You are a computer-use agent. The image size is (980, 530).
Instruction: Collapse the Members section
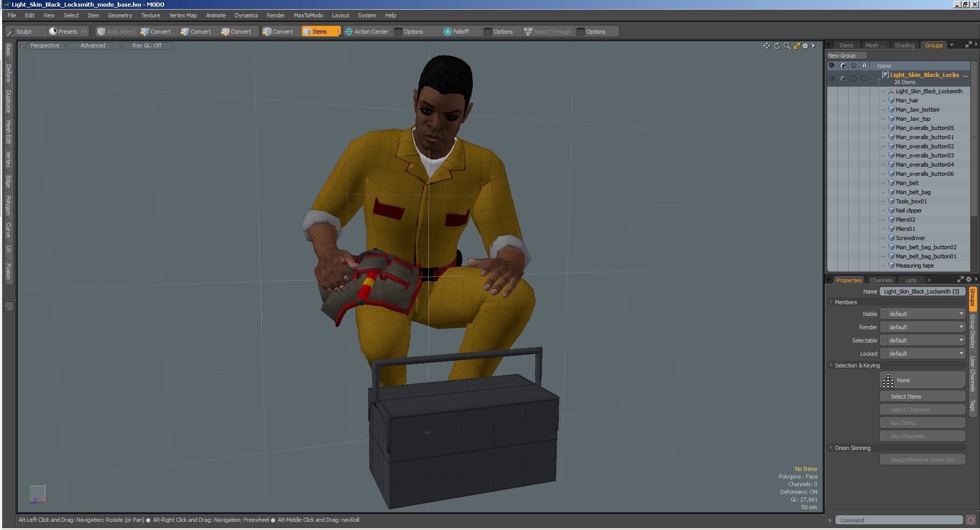pyautogui.click(x=831, y=302)
